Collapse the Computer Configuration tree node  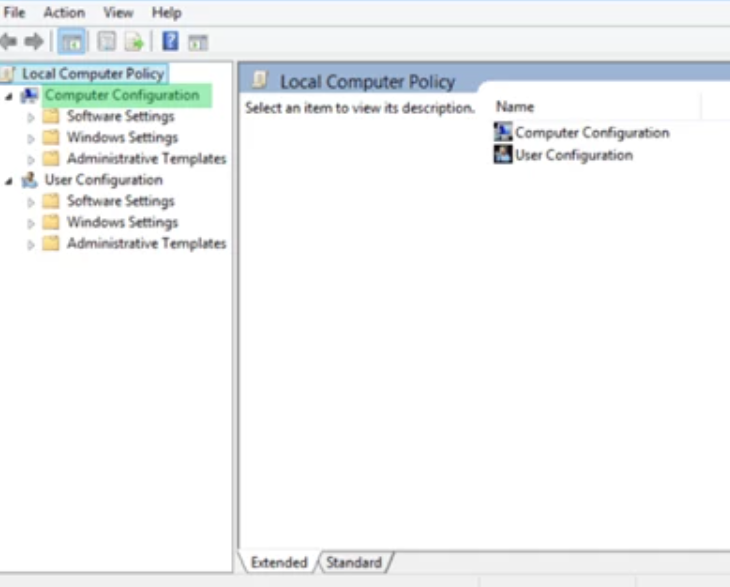click(x=9, y=96)
